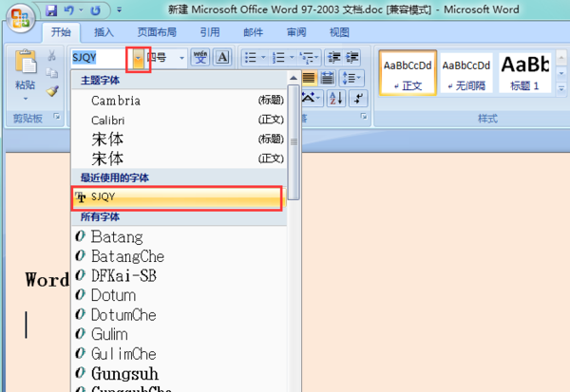This screenshot has height=392, width=570.
Task: Open the 视图 tab
Action: 339,32
